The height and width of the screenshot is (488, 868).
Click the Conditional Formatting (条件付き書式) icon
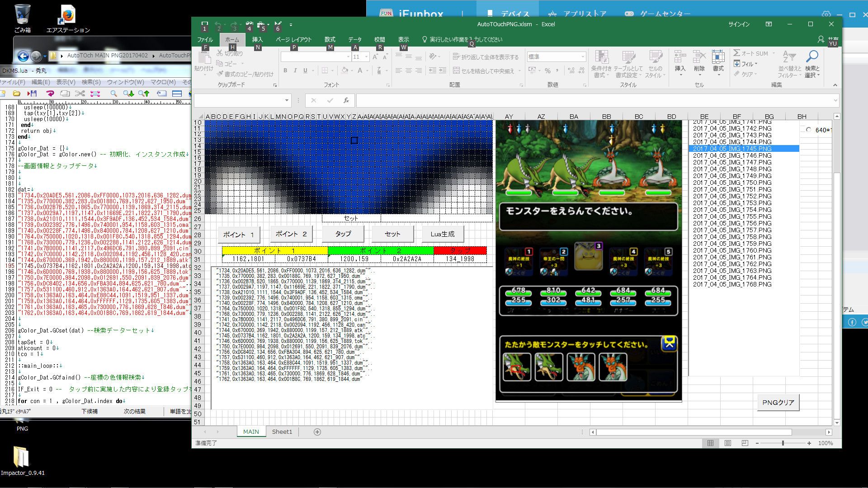(x=601, y=57)
